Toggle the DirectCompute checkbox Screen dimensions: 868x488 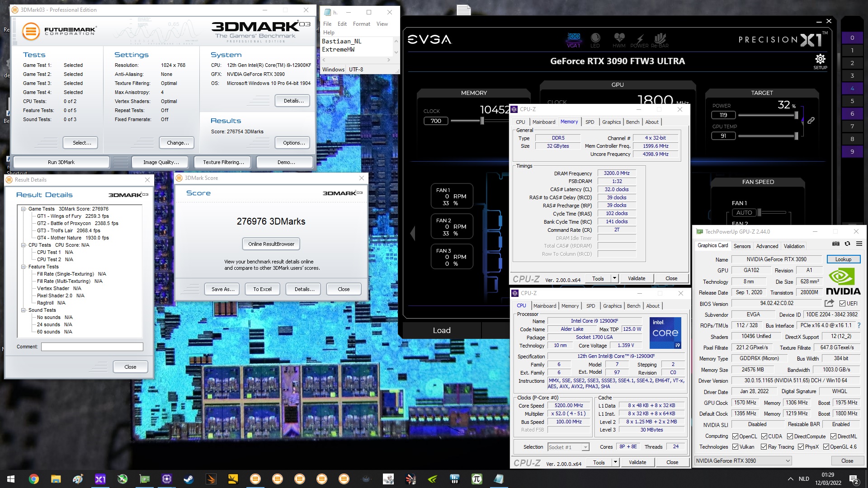(790, 436)
